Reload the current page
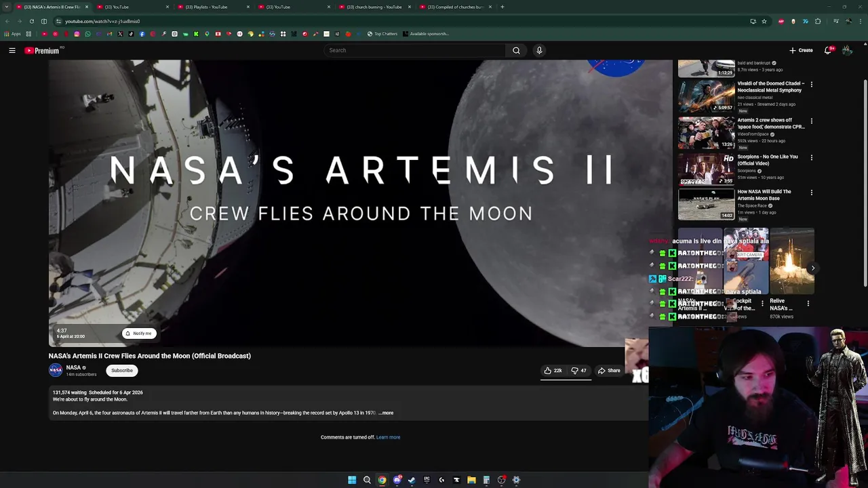The height and width of the screenshot is (488, 868). [31, 21]
